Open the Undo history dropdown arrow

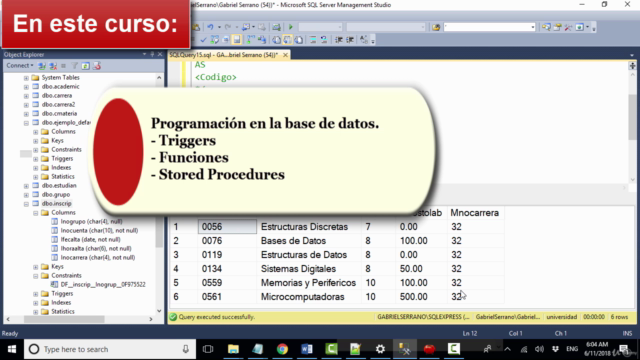pos(219,27)
